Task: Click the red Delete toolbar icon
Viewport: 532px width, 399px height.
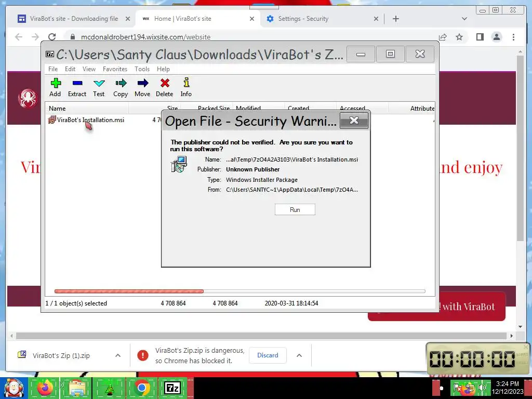Action: coord(165,87)
